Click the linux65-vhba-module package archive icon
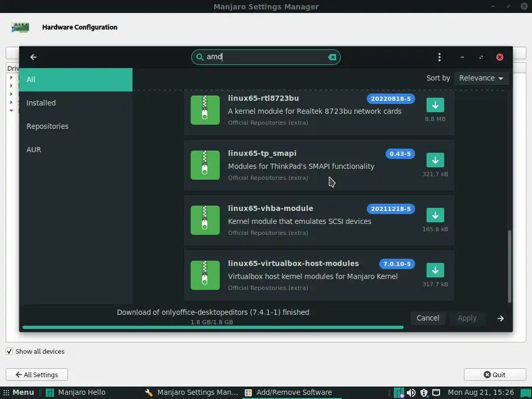 pos(205,220)
